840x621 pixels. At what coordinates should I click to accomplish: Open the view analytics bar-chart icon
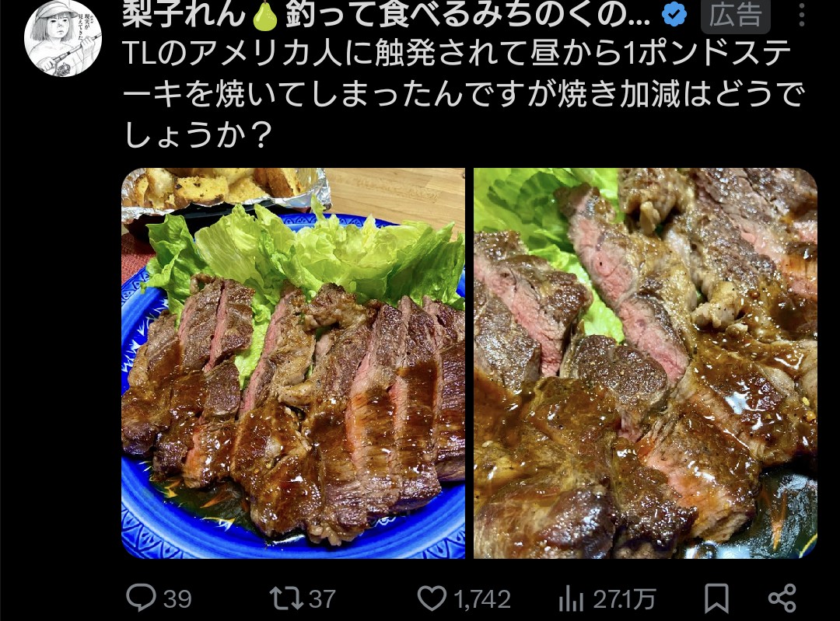(571, 598)
